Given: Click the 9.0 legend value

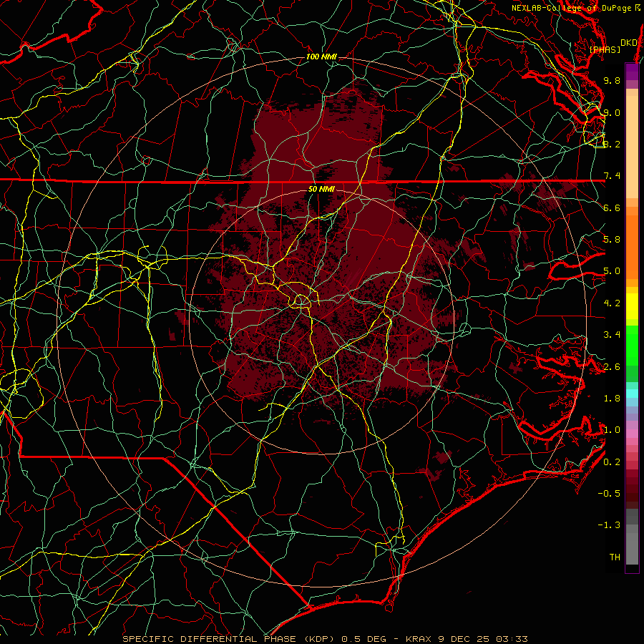Looking at the screenshot, I should click(x=612, y=112).
